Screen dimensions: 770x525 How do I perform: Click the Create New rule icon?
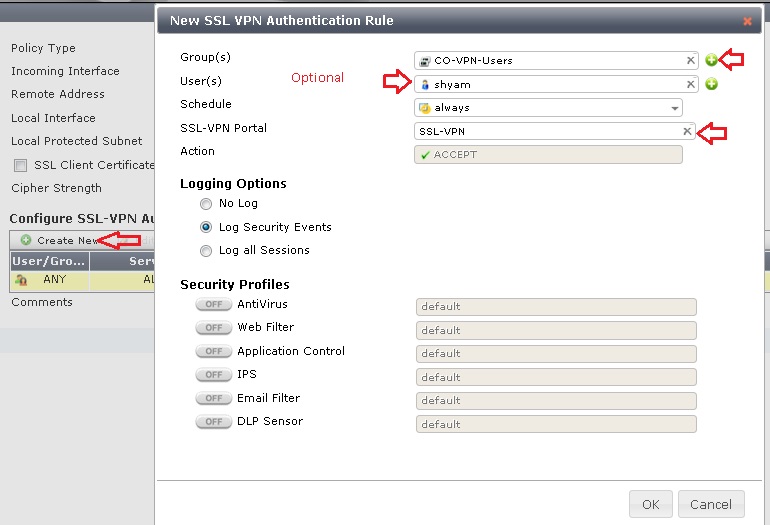pos(26,240)
